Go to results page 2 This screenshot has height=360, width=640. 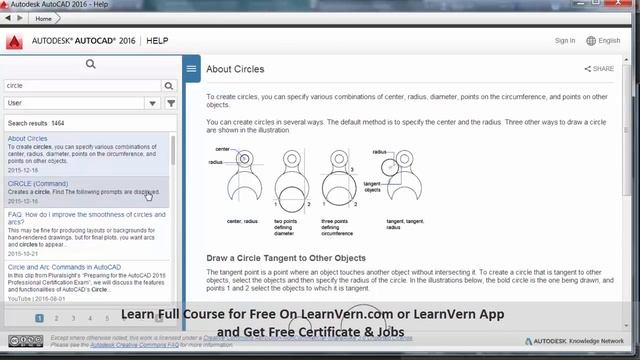56,318
